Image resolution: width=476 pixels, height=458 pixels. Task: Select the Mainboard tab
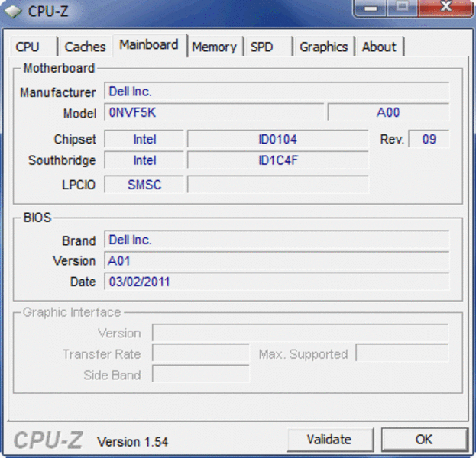[x=149, y=45]
